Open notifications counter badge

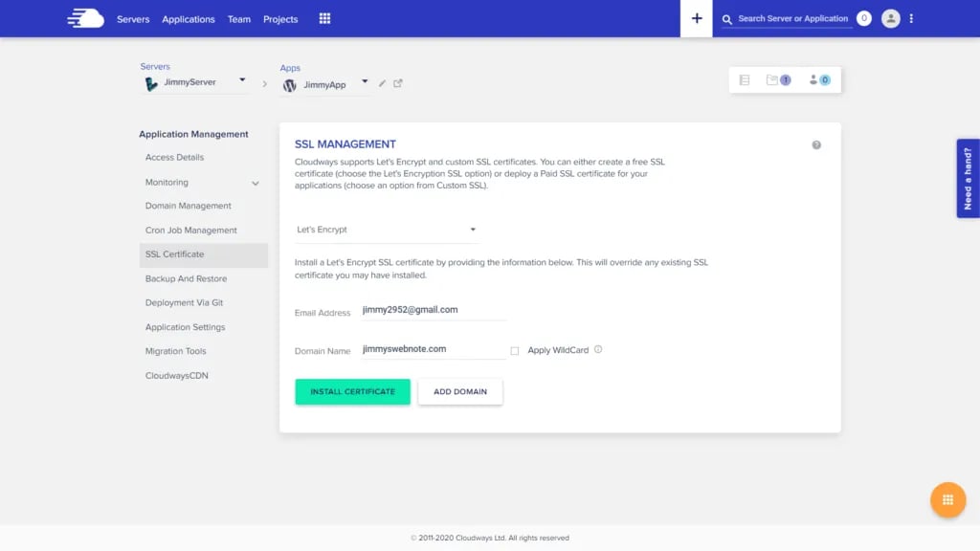864,19
